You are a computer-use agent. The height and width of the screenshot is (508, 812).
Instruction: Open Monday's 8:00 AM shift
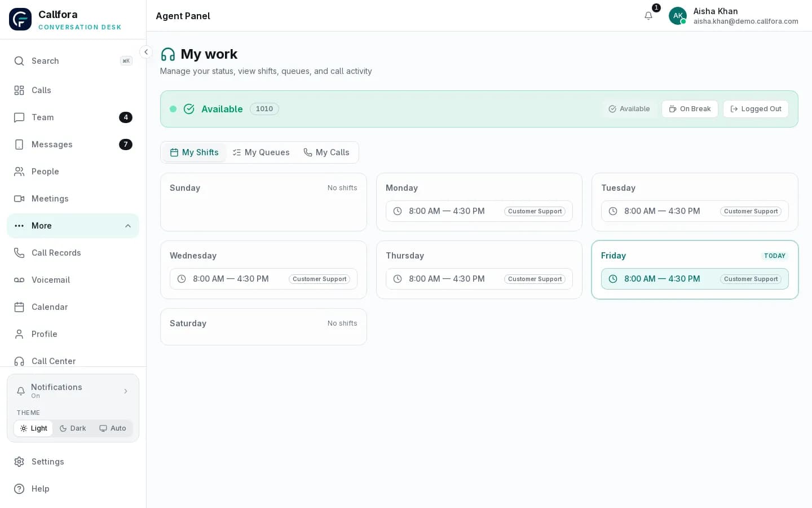[x=479, y=211]
